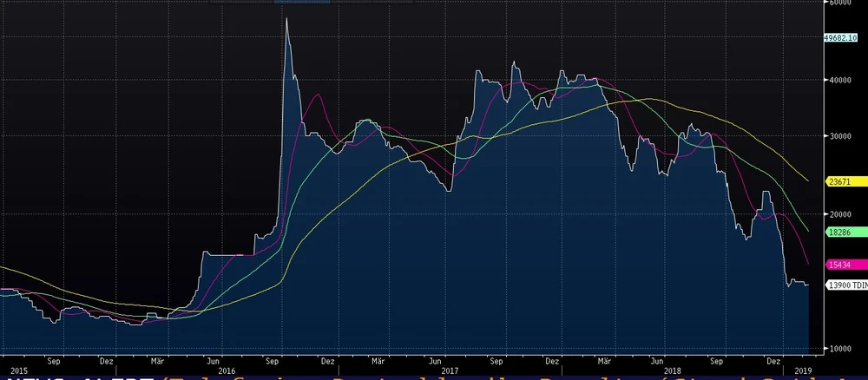Click the 20000 tick on the price axis
The image size is (868, 380).
839,214
